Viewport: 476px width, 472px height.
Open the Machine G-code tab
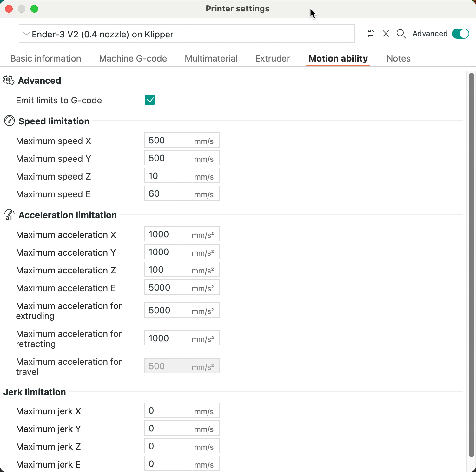[133, 58]
